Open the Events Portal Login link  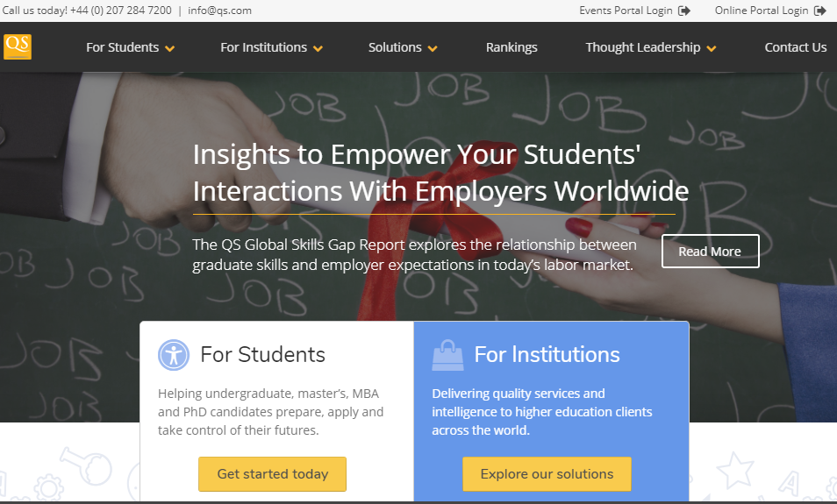click(626, 11)
